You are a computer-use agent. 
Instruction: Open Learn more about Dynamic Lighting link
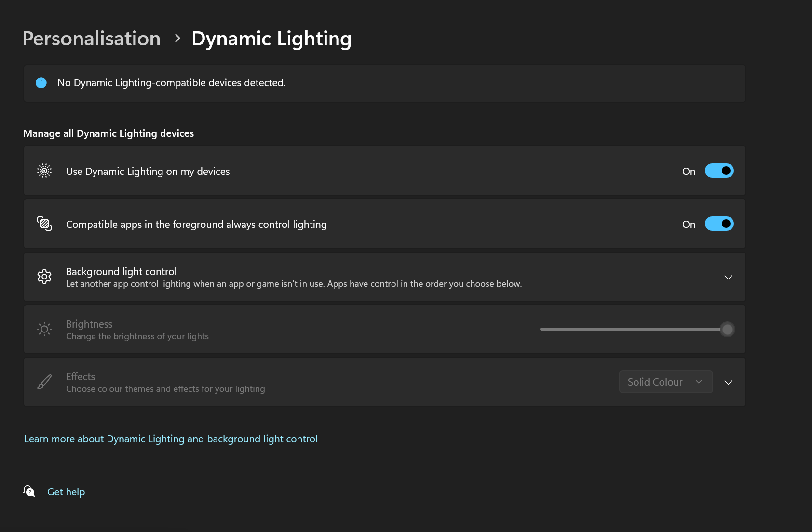pyautogui.click(x=171, y=439)
